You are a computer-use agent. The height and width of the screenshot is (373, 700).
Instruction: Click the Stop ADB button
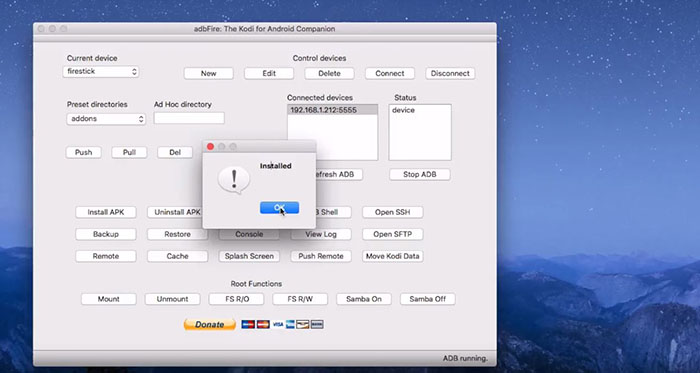[420, 174]
